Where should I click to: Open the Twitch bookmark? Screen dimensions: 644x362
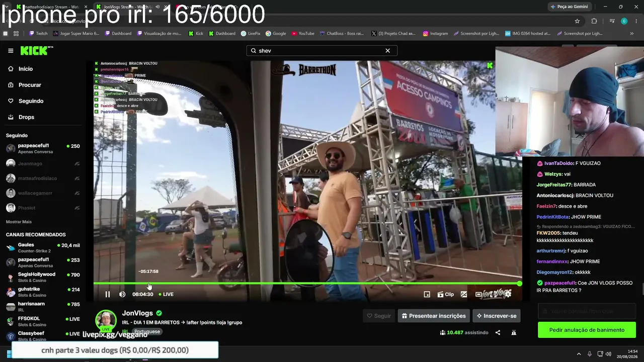(38, 34)
